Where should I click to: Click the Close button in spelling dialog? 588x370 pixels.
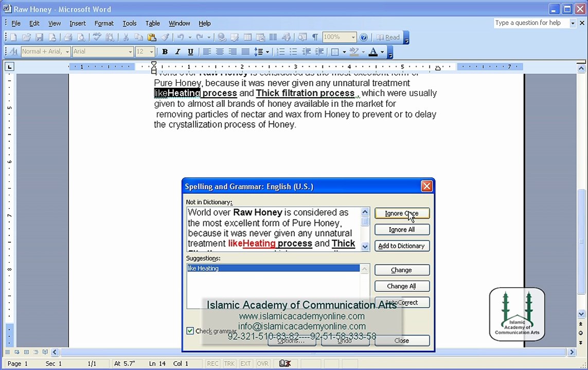tap(402, 340)
